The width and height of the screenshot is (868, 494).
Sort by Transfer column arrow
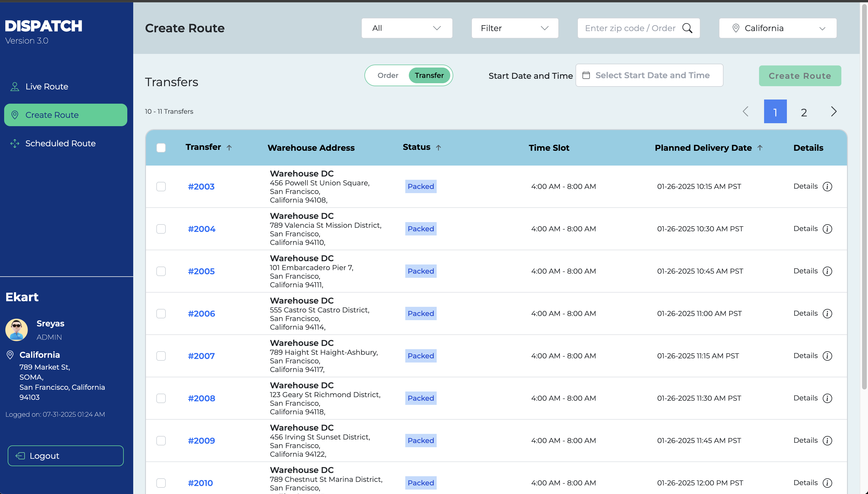tap(229, 147)
